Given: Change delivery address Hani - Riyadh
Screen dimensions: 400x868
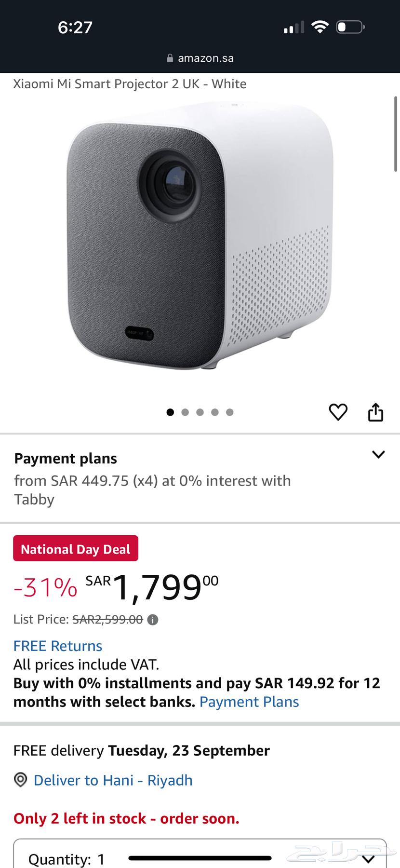Looking at the screenshot, I should [113, 780].
